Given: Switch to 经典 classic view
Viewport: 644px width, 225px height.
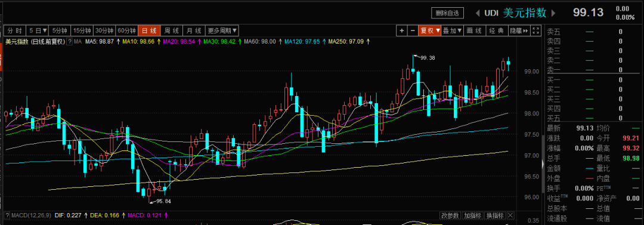Looking at the screenshot, I should click(x=497, y=30).
